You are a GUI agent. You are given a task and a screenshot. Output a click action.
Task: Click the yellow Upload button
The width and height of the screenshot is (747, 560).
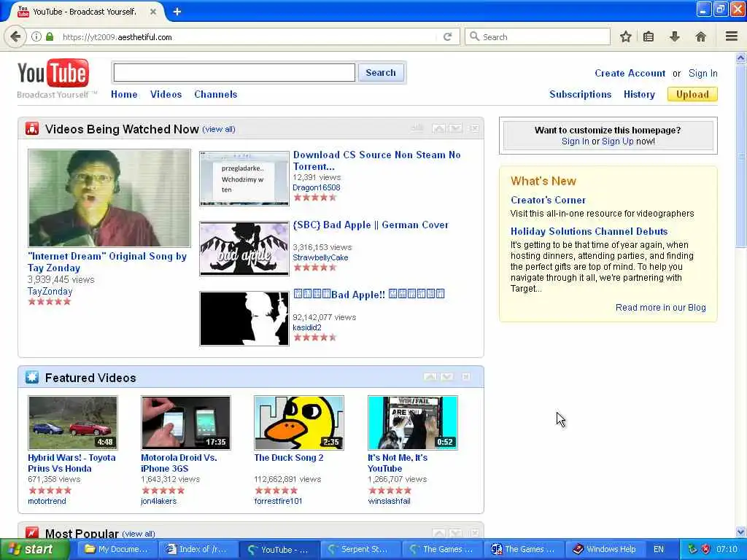coord(692,94)
